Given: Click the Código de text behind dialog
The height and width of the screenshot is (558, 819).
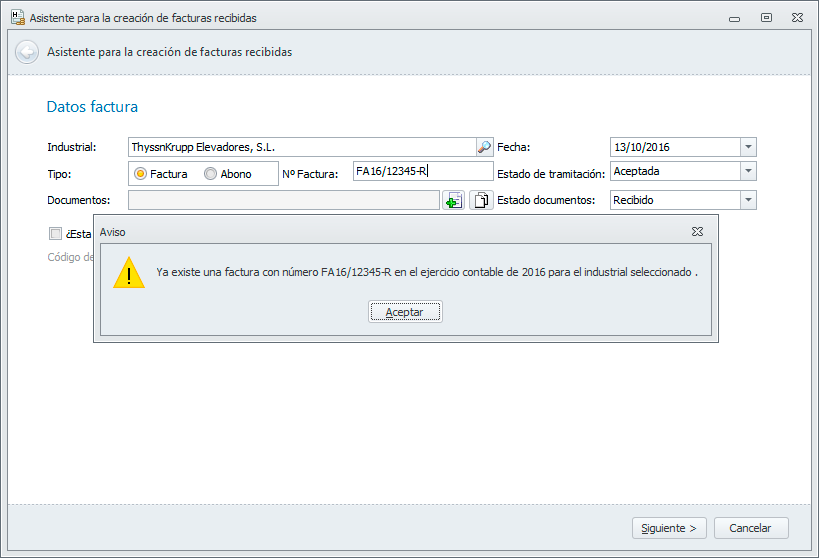Looking at the screenshot, I should [x=71, y=257].
